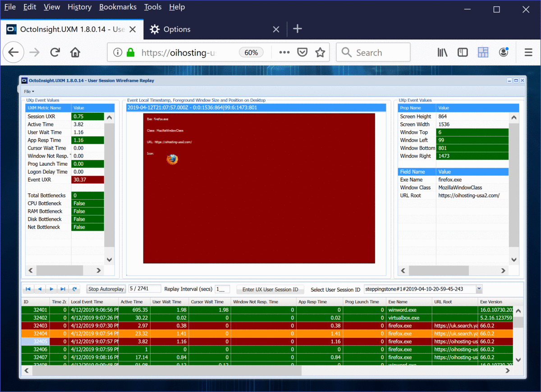
Task: Click the refresh icon in replay toolbar
Action: (x=75, y=289)
